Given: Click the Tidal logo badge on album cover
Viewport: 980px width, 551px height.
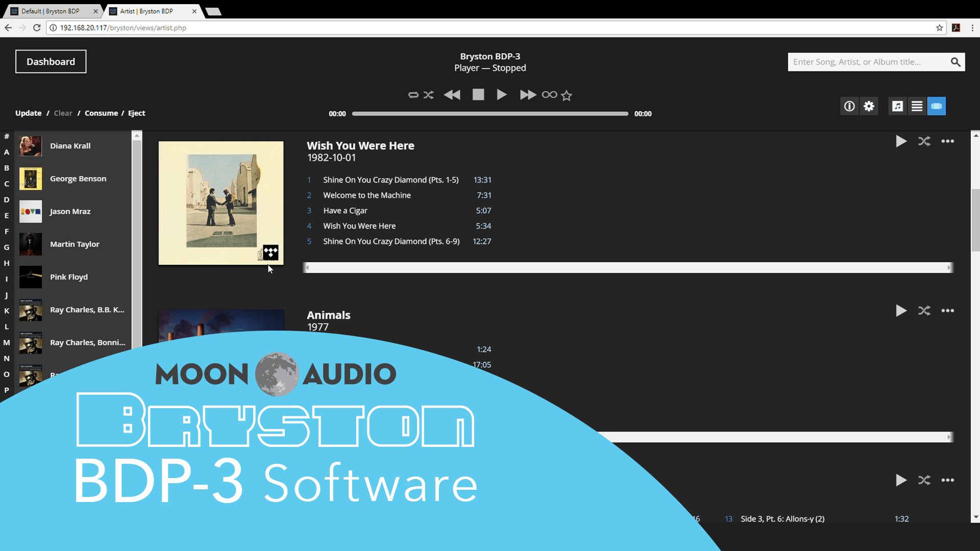Looking at the screenshot, I should click(271, 252).
